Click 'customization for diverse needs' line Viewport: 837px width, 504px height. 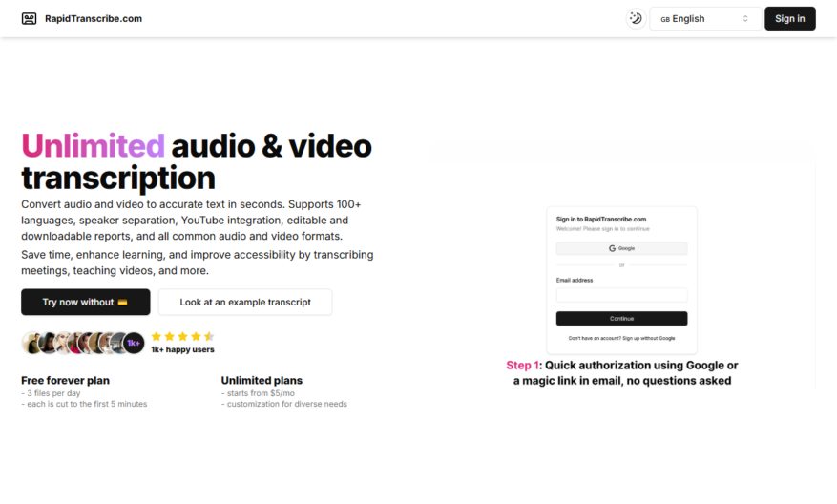pyautogui.click(x=284, y=404)
